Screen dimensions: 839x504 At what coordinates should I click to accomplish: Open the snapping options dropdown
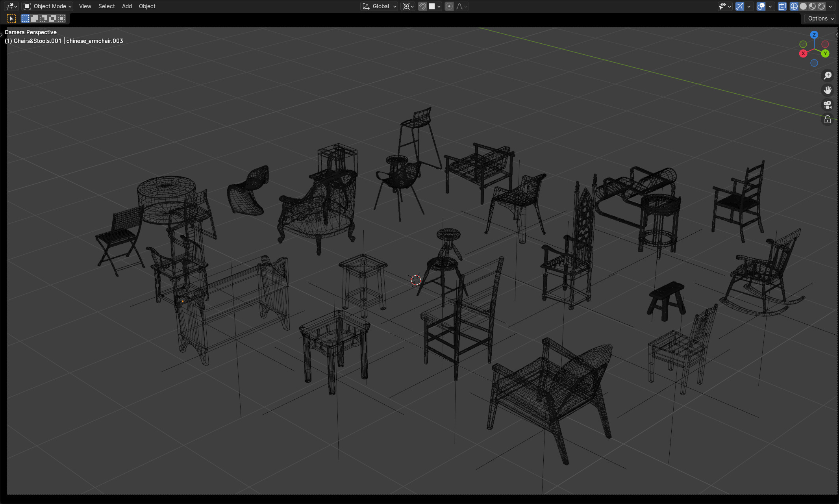pyautogui.click(x=435, y=6)
